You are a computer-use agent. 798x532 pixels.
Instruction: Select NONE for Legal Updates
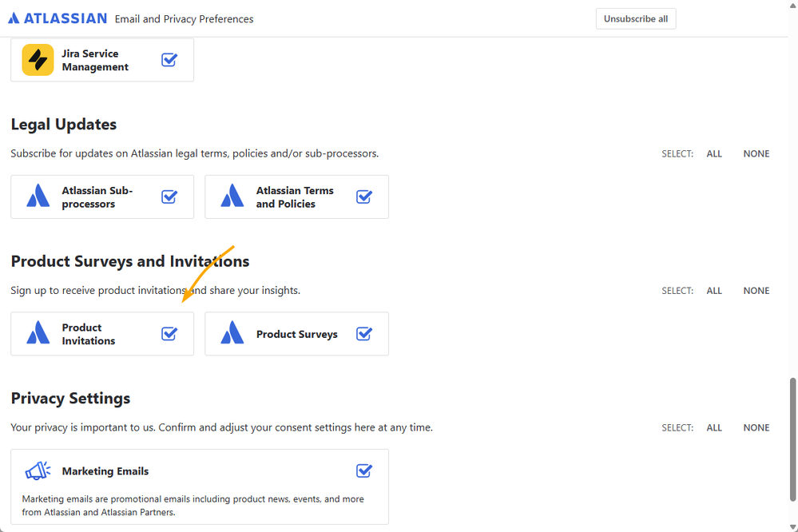[756, 153]
